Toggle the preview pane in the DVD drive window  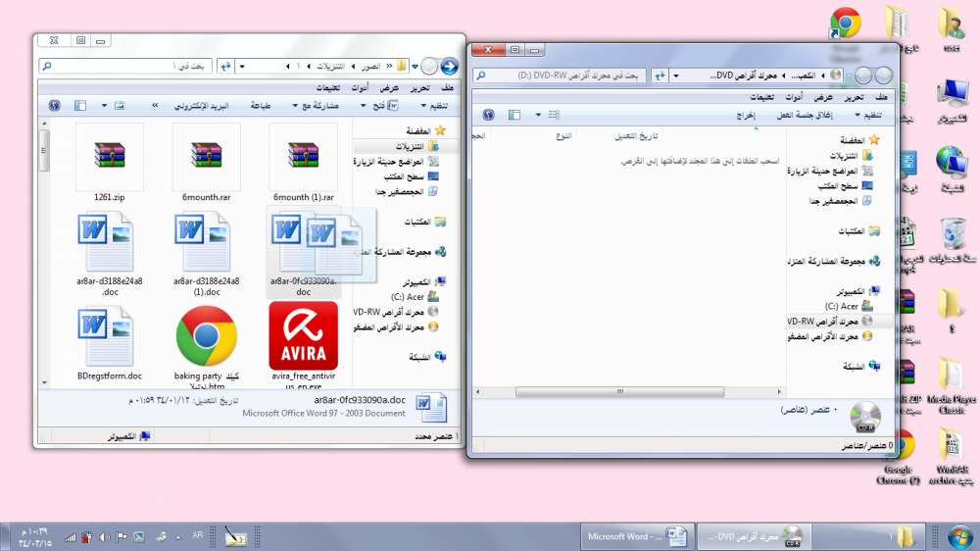(x=514, y=115)
